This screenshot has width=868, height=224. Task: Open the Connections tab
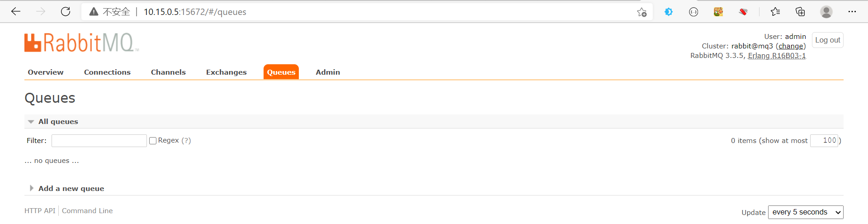(107, 72)
